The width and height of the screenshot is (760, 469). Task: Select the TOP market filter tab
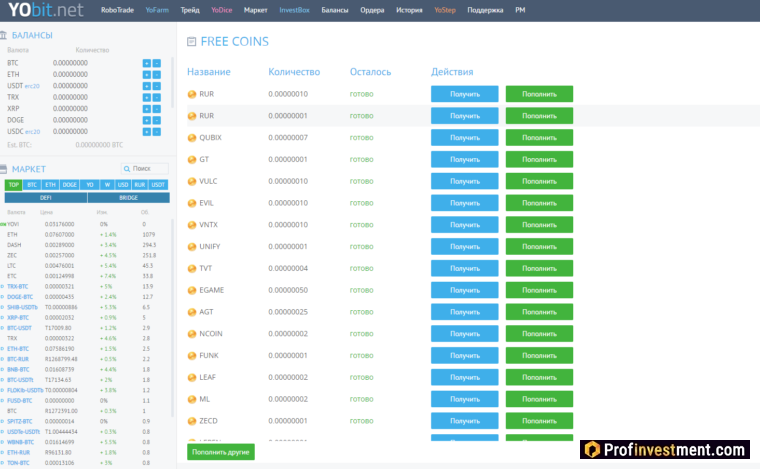click(14, 185)
